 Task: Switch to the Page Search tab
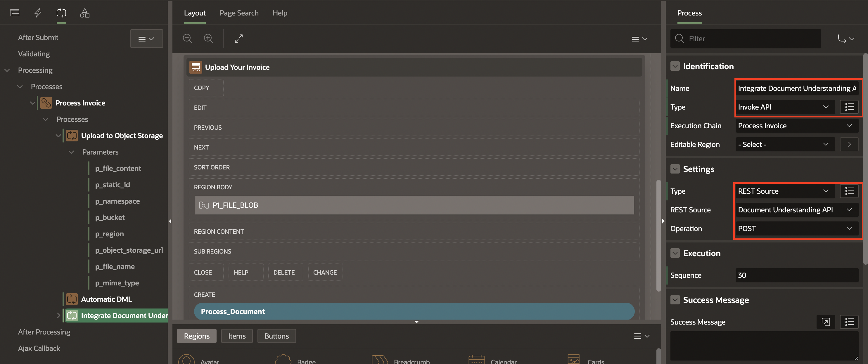tap(239, 13)
